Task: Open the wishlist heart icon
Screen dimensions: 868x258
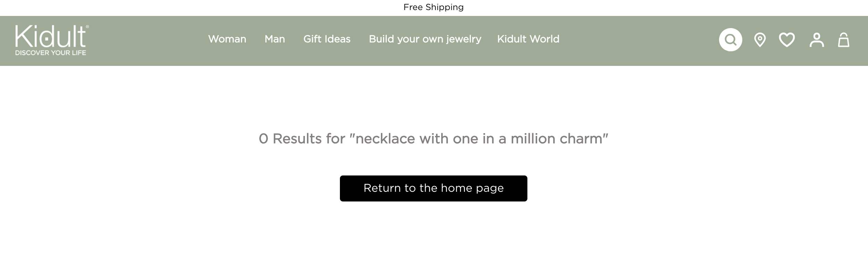Action: pos(787,40)
